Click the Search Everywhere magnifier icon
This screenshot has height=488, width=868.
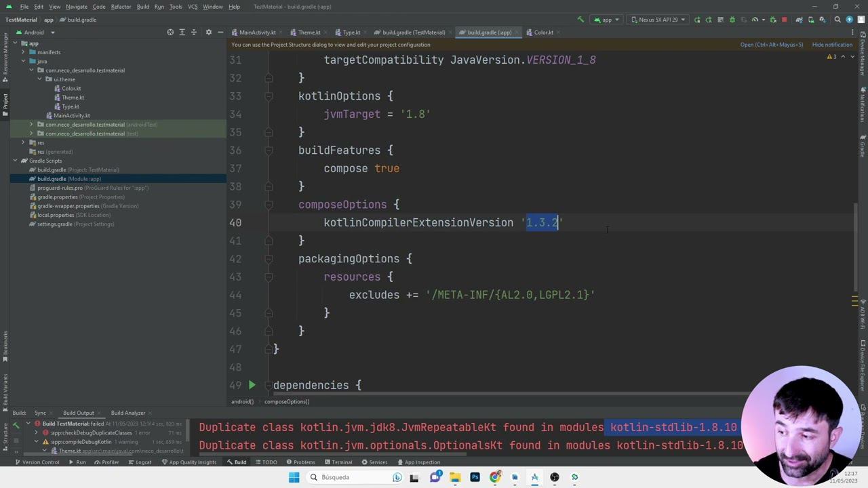click(x=837, y=20)
